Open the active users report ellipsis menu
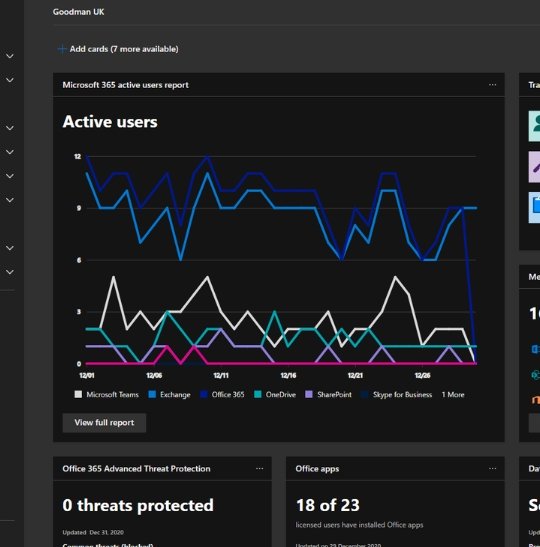The width and height of the screenshot is (540, 547). pos(492,85)
